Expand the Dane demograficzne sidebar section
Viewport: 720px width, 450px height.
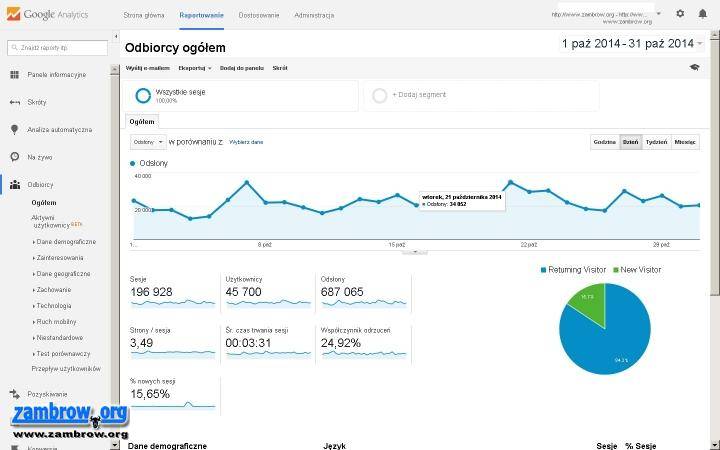[x=65, y=242]
